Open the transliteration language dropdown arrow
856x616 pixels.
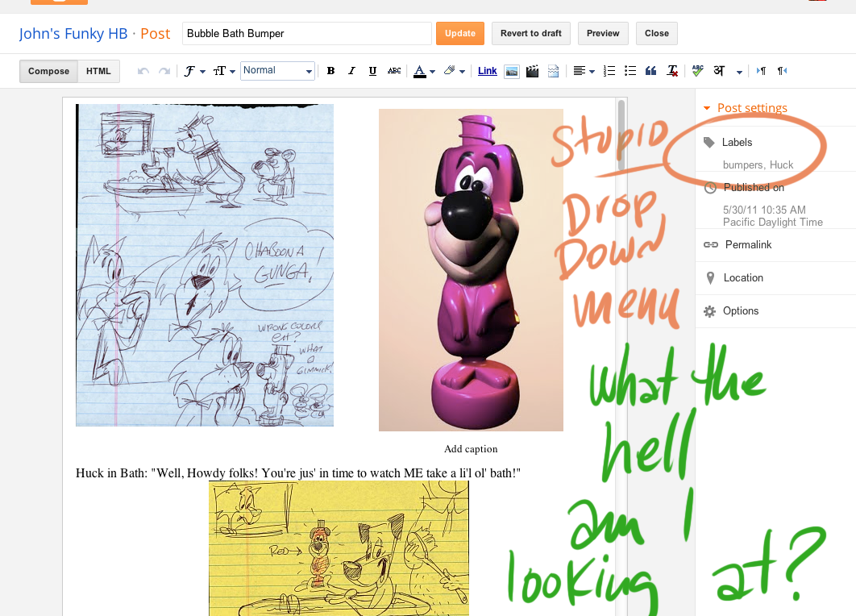[x=739, y=72]
